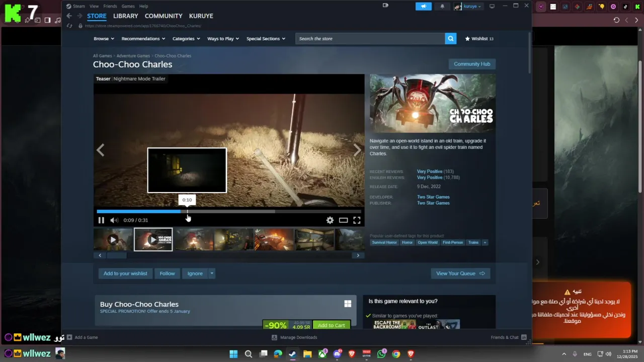Open Steam announcements megaphone icon

(424, 6)
